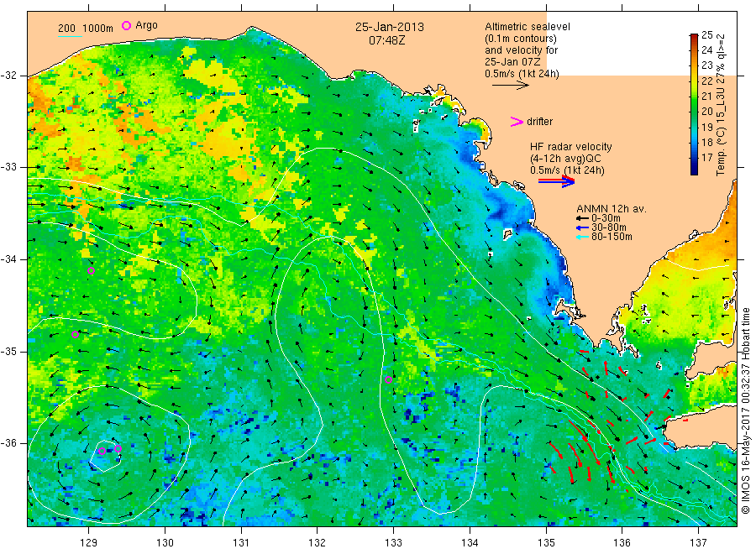Image resolution: width=756 pixels, height=554 pixels.
Task: Click the cyan 80-150m ANMN arrow symbol
Action: [x=582, y=237]
